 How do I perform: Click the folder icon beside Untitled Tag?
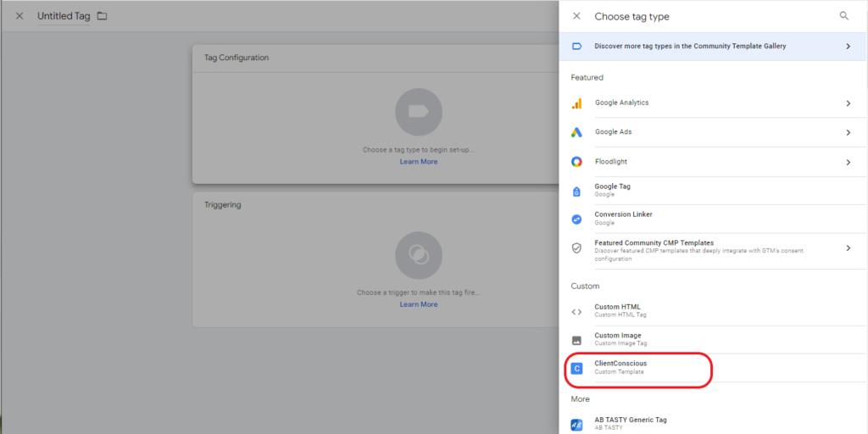click(x=102, y=16)
